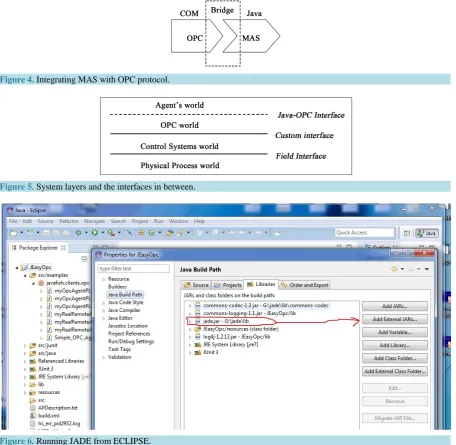456x445 pixels.
Task: Click the New file wizard icon in toolbar
Action: [x=13, y=233]
